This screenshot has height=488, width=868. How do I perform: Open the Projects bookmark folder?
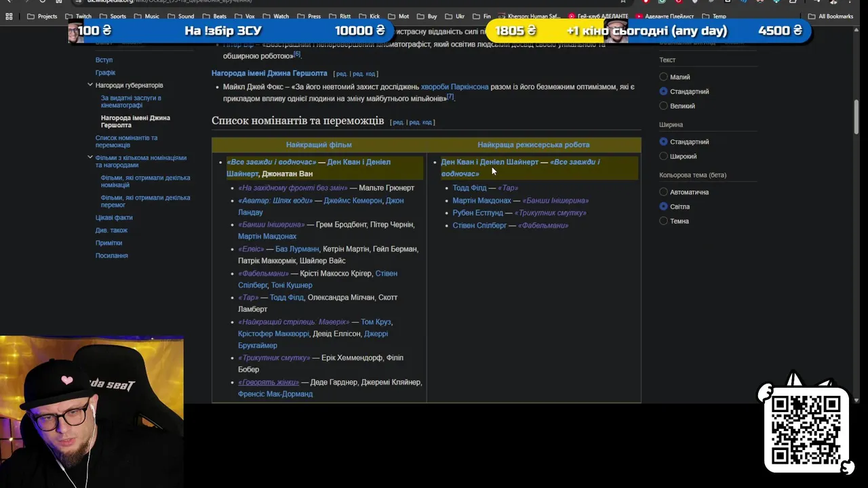click(42, 16)
